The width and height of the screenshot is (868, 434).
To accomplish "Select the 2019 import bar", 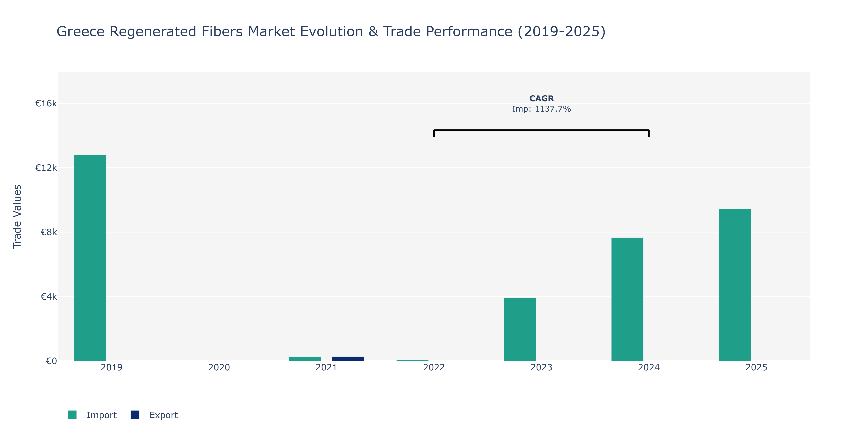I will tap(90, 258).
